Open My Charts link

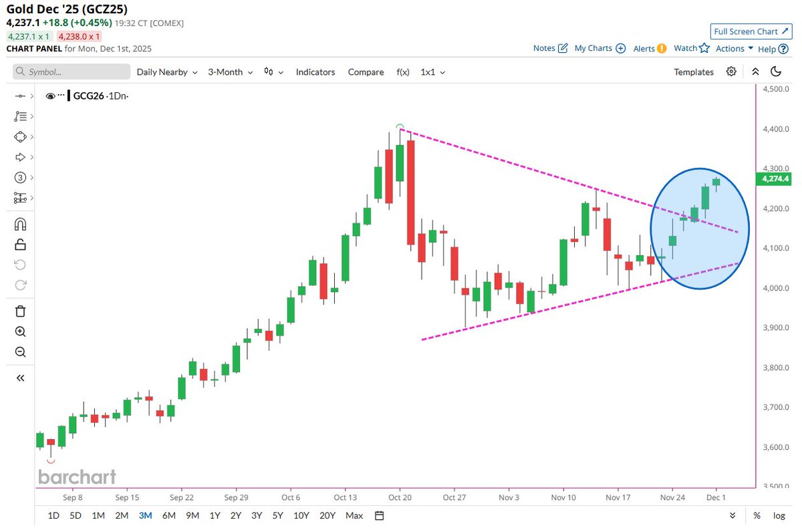coord(600,48)
